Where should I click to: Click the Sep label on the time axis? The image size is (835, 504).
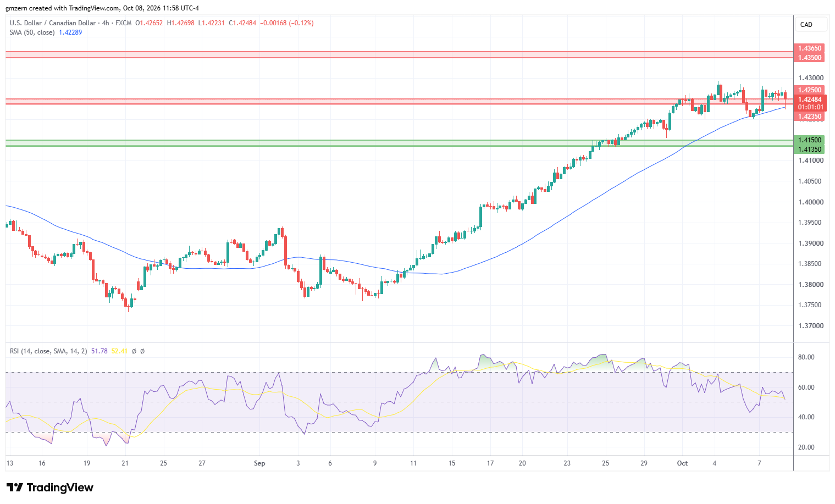[x=259, y=463]
